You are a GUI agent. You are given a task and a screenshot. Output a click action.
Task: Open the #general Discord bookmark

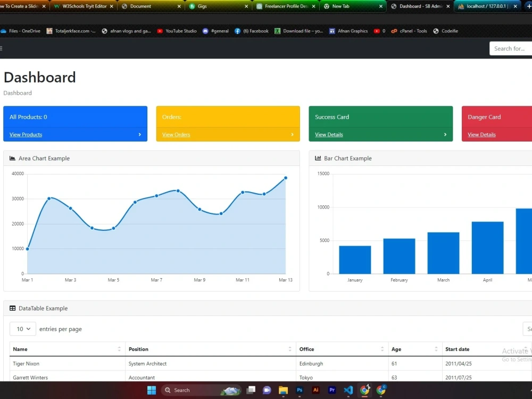[215, 31]
